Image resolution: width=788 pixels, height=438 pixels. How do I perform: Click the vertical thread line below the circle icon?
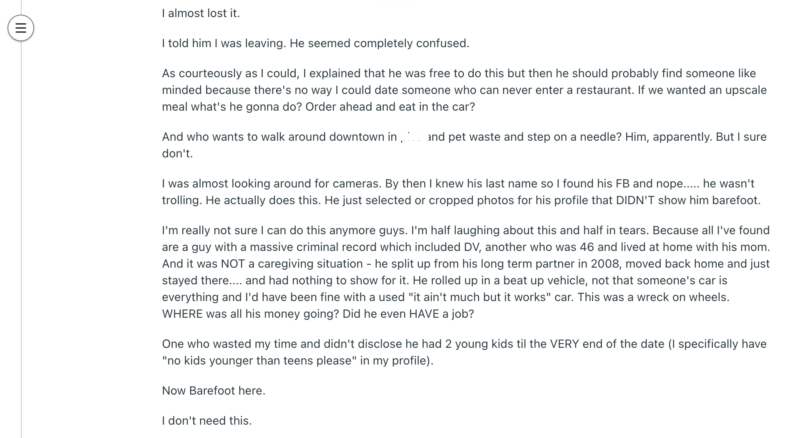click(x=21, y=239)
